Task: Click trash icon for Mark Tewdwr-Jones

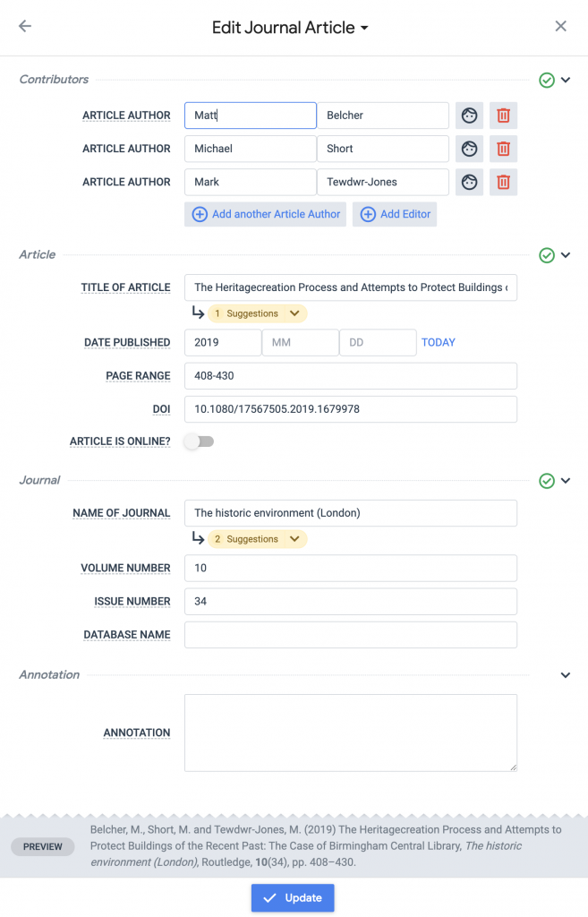Action: click(x=503, y=182)
